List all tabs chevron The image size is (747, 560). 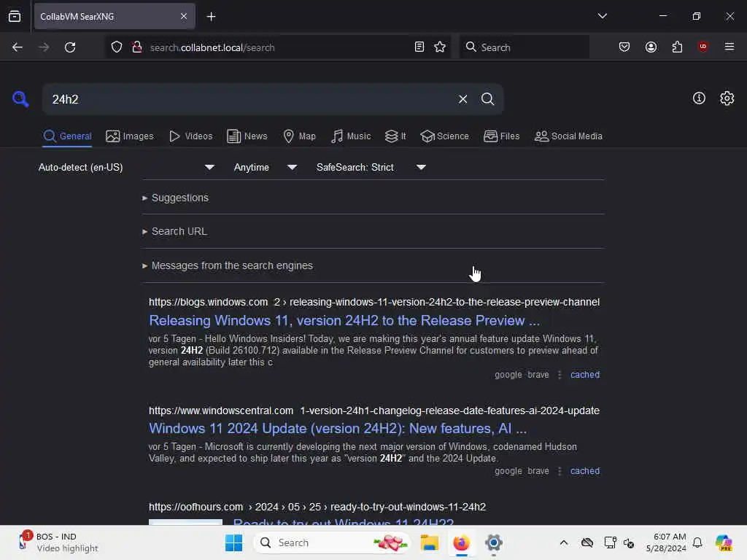tap(602, 16)
